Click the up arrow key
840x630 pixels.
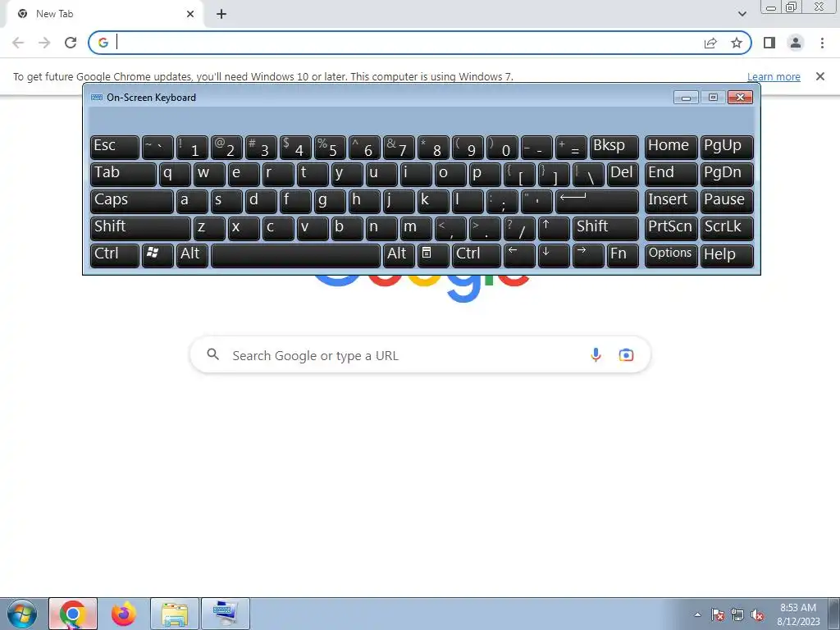tap(554, 228)
